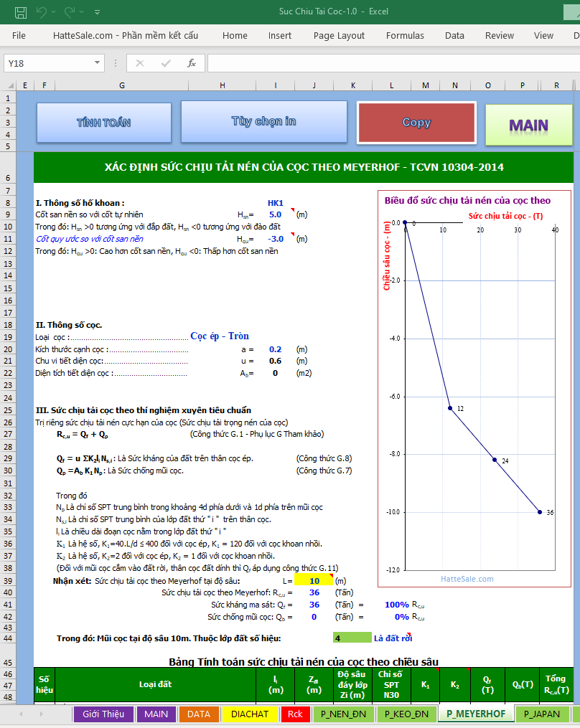Screen dimensions: 580x728
Task: Click the sheet tabs scroll-left arrow
Action: [21, 714]
